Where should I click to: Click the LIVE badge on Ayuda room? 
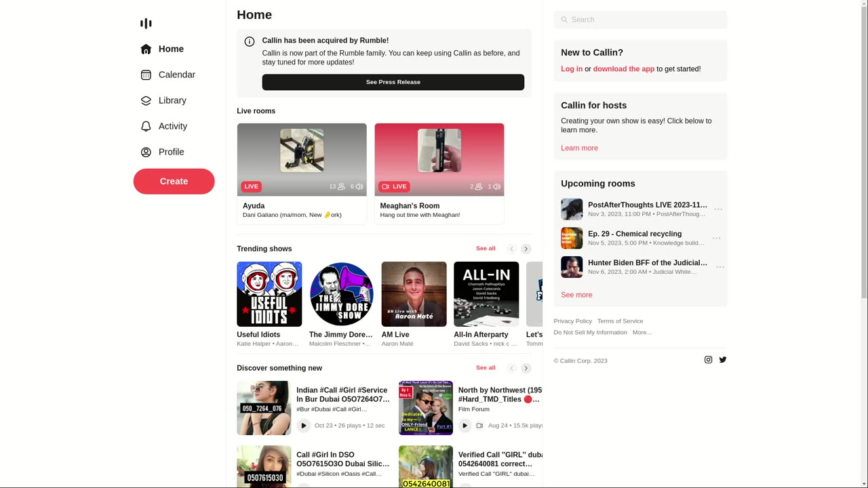(x=251, y=186)
